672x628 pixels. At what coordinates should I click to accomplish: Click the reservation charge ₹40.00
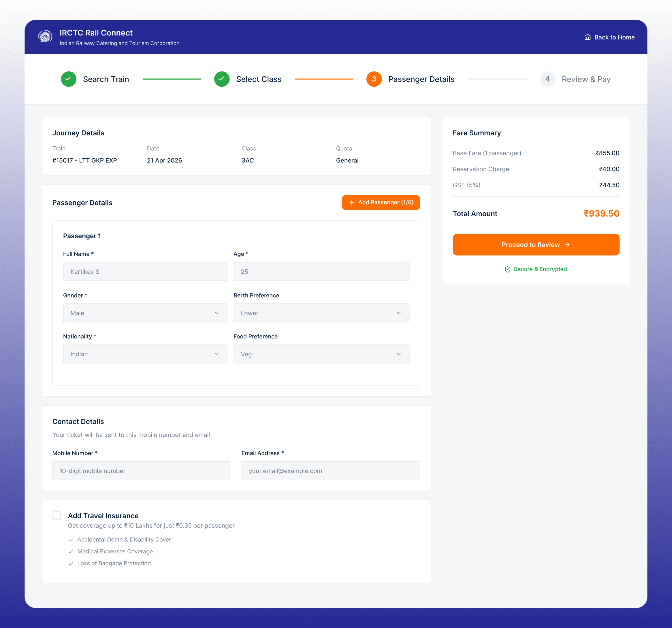pos(609,169)
